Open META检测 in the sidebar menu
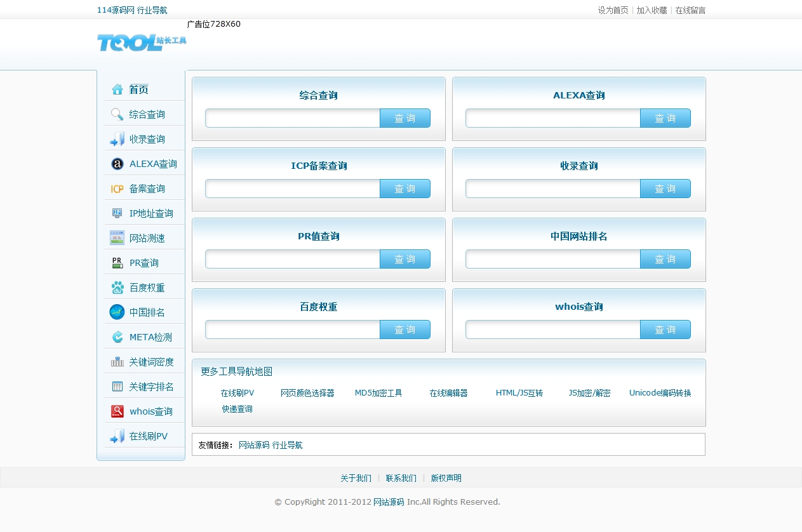 pyautogui.click(x=150, y=337)
